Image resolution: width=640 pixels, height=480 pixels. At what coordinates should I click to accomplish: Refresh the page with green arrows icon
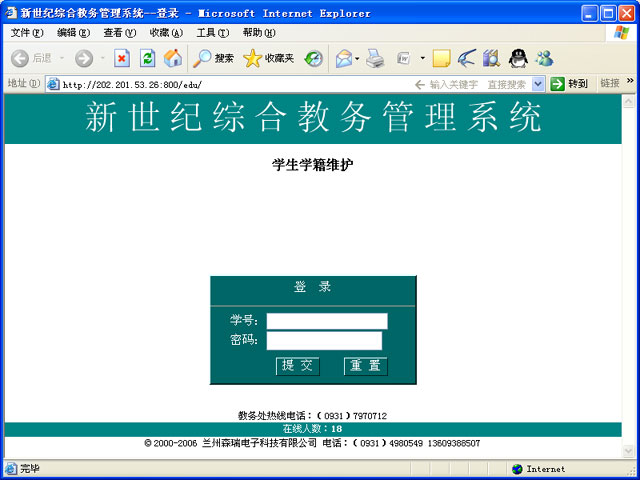point(147,58)
